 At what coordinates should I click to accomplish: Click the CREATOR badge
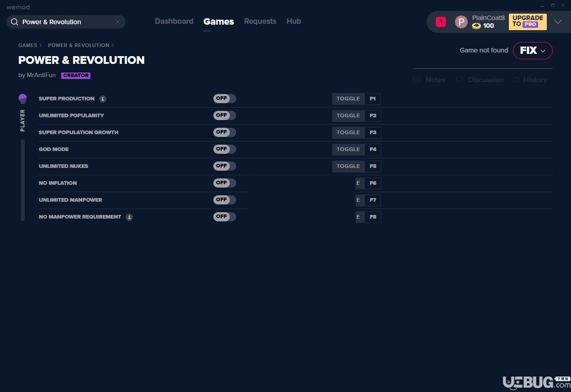[76, 76]
